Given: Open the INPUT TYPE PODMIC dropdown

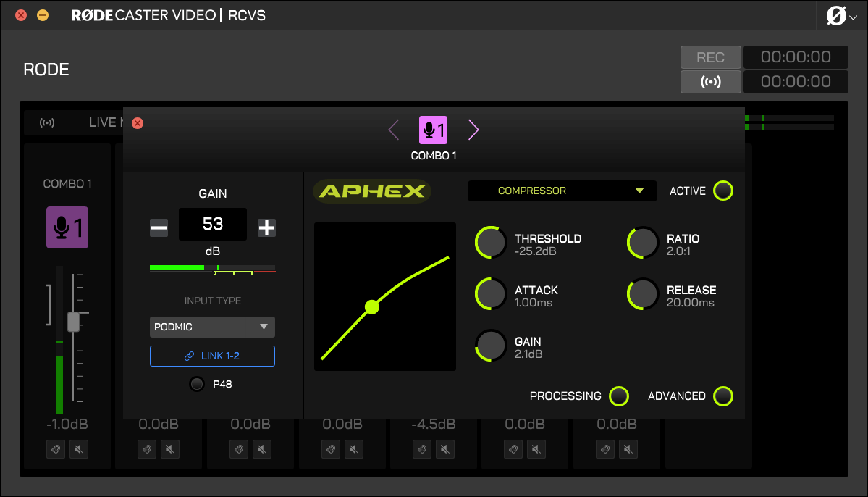Looking at the screenshot, I should pos(211,327).
